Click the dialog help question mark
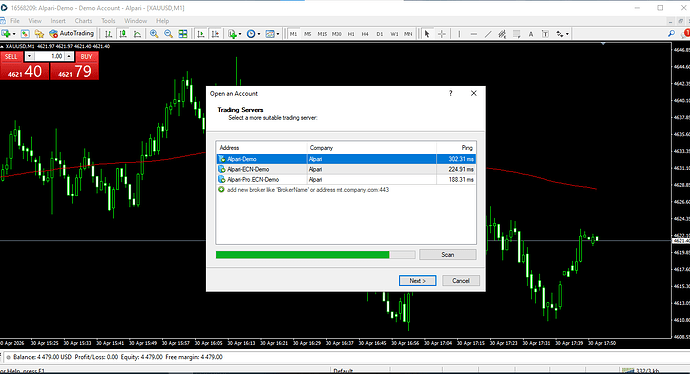This screenshot has height=374, width=690. tap(451, 93)
